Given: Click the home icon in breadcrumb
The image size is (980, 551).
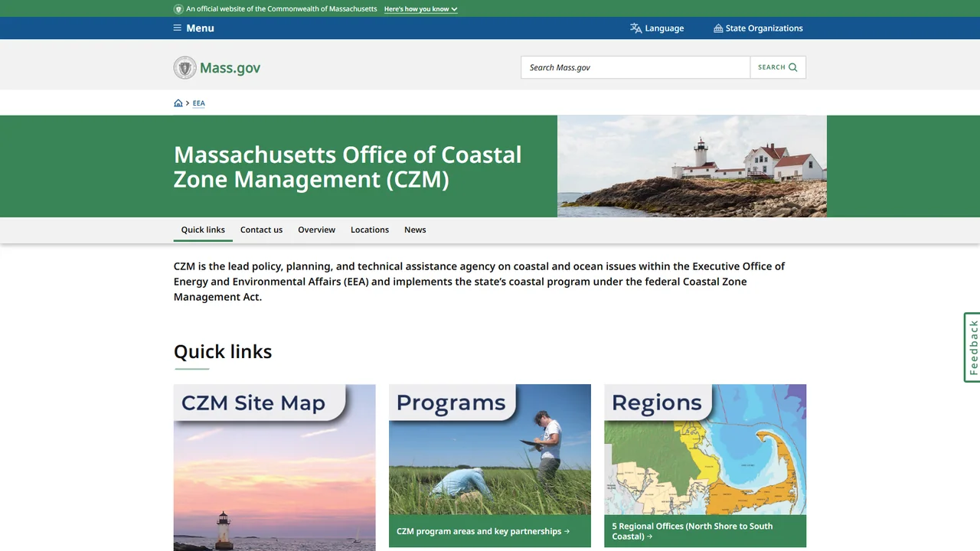Looking at the screenshot, I should point(178,103).
